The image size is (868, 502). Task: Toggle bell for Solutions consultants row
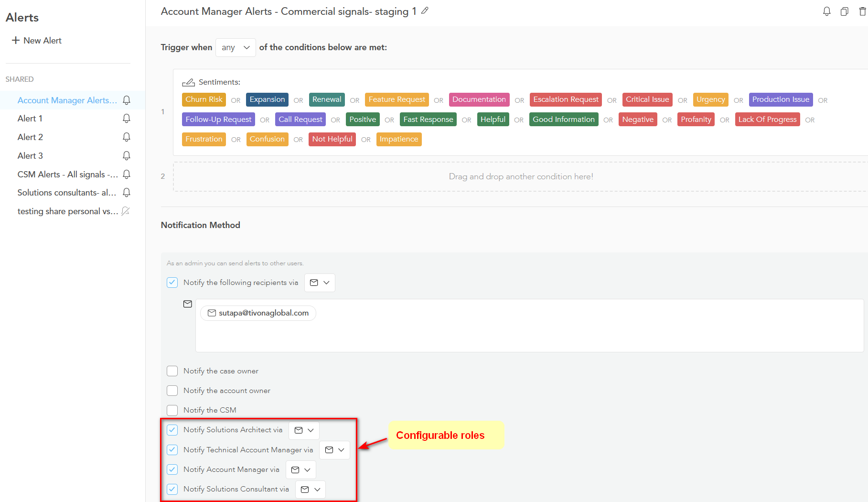127,193
